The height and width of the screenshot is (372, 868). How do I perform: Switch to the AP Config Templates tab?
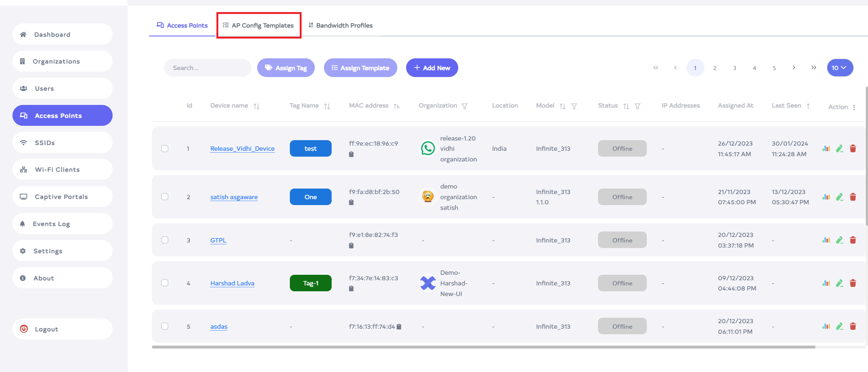[x=259, y=25]
